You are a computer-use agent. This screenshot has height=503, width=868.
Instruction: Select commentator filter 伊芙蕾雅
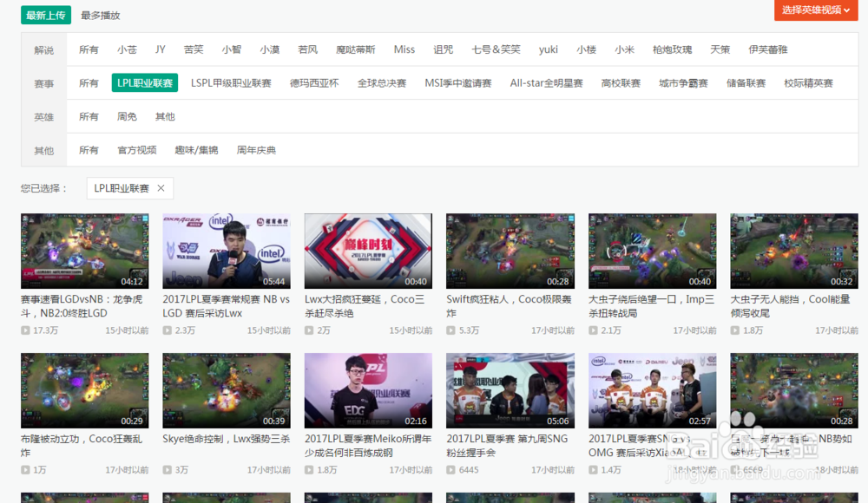point(768,49)
